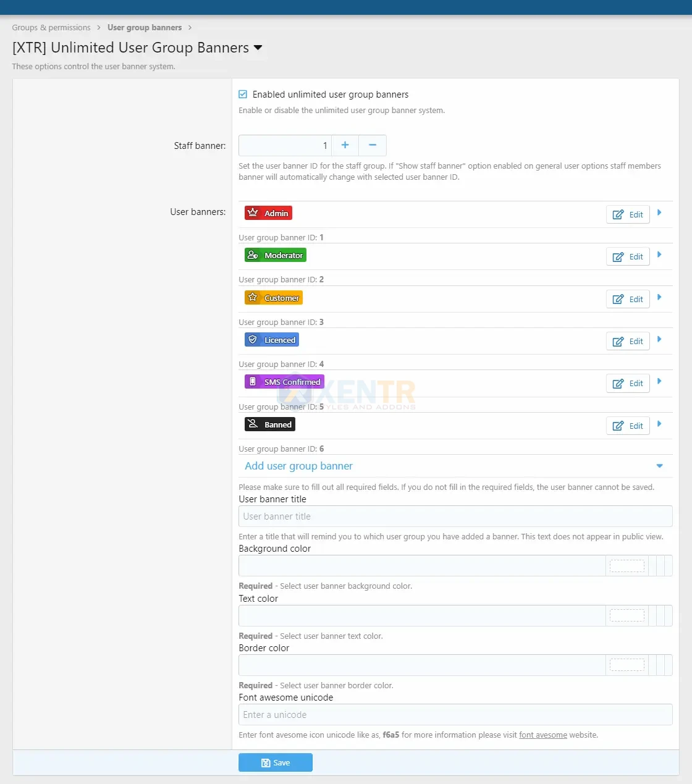Open the Background color swatch picker
Screen dimensions: 692x784
pyautogui.click(x=627, y=566)
